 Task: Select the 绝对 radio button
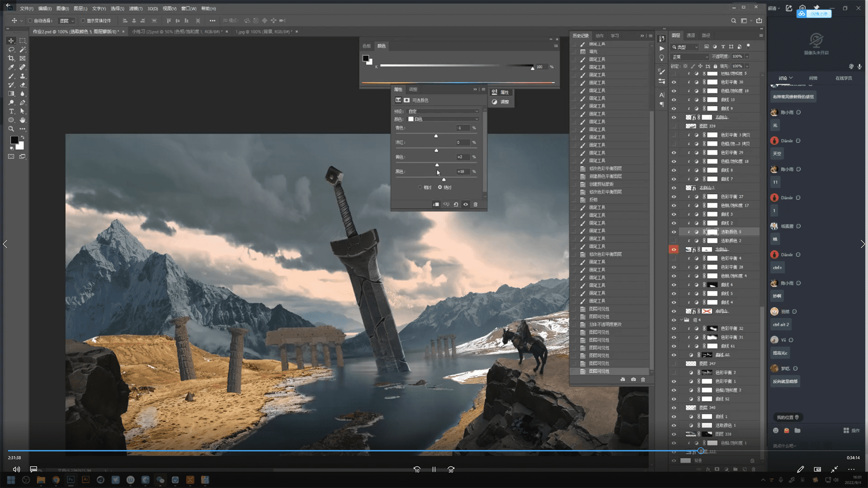point(440,188)
